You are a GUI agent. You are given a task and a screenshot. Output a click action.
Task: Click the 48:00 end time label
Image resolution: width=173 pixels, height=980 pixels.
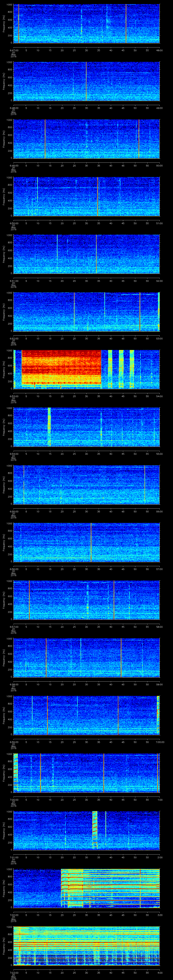coord(160,50)
